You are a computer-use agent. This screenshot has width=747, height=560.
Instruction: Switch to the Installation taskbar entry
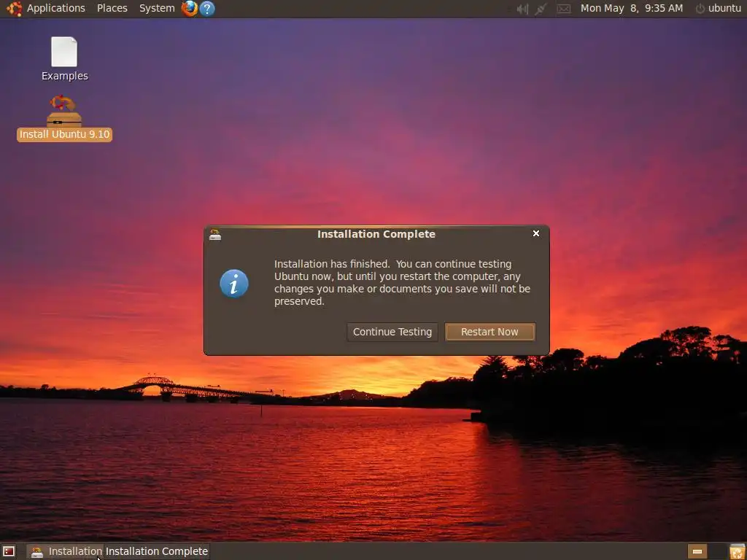coord(66,551)
